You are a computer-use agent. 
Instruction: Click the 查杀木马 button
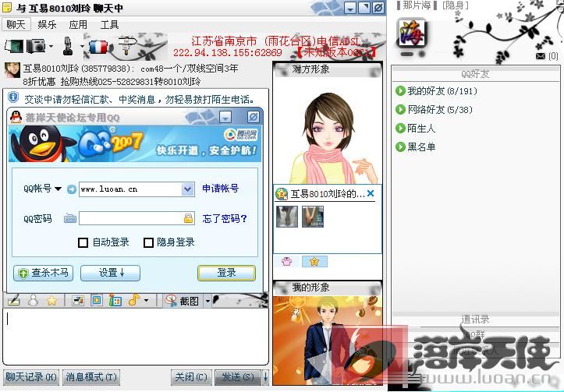(43, 273)
